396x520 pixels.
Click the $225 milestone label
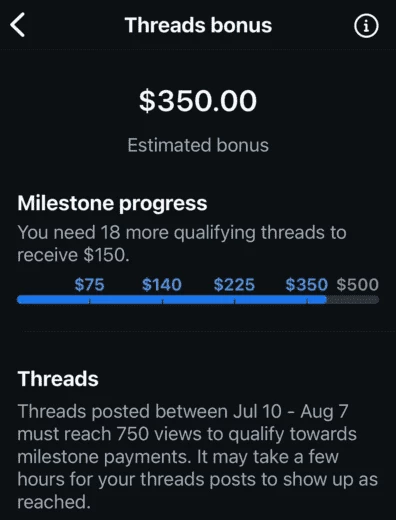pyautogui.click(x=234, y=285)
